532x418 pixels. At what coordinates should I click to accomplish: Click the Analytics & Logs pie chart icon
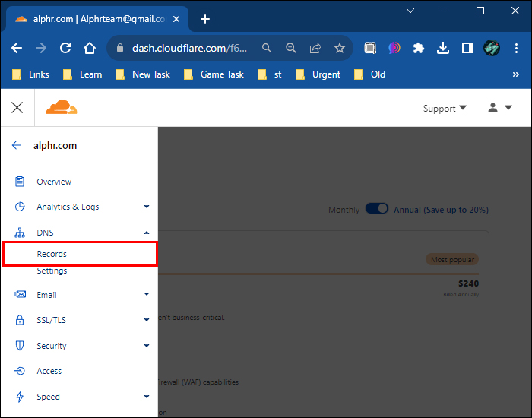(20, 207)
